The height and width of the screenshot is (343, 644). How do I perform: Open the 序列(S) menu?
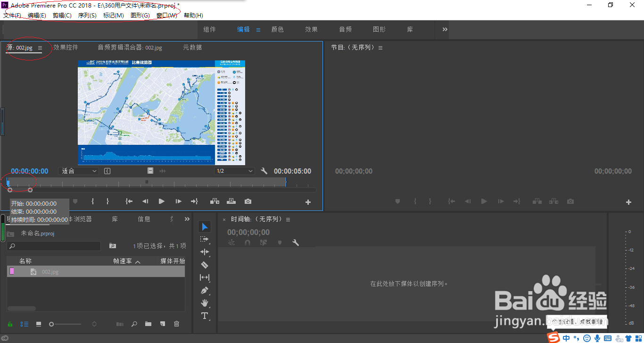tap(87, 16)
